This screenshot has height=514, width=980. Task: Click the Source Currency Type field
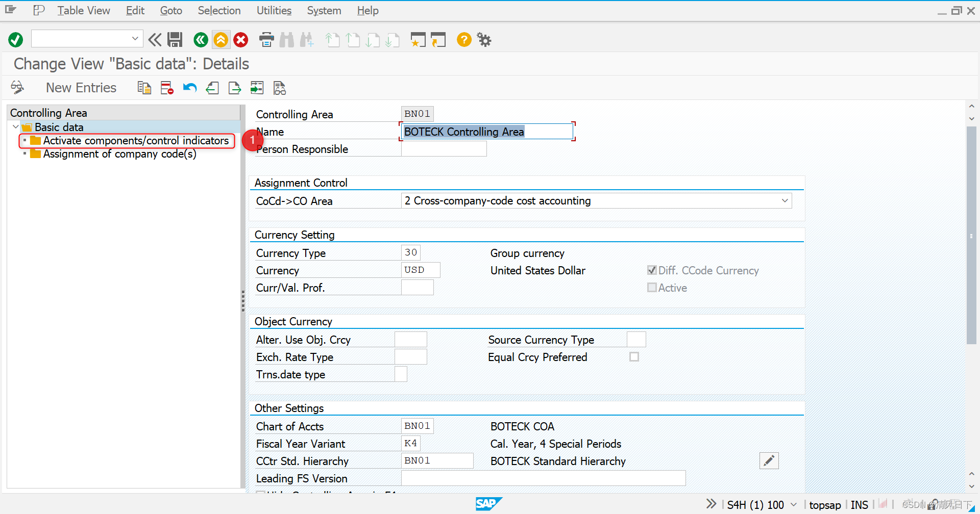tap(636, 340)
